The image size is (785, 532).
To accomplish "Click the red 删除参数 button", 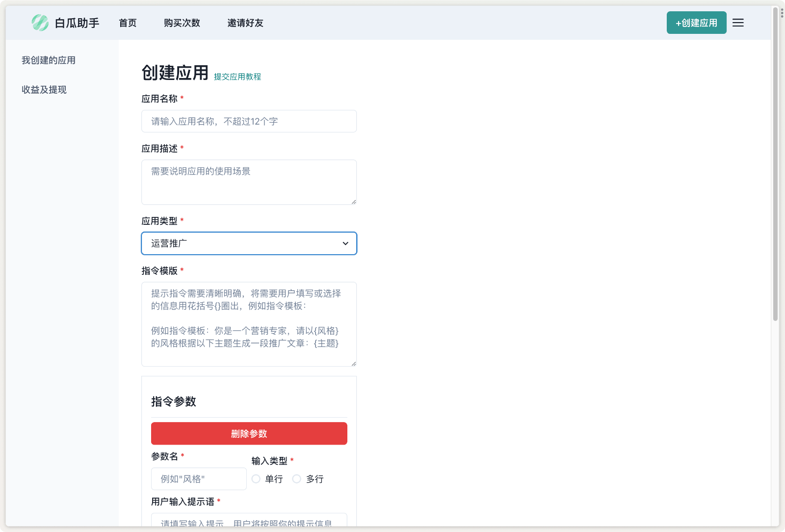I will [249, 433].
